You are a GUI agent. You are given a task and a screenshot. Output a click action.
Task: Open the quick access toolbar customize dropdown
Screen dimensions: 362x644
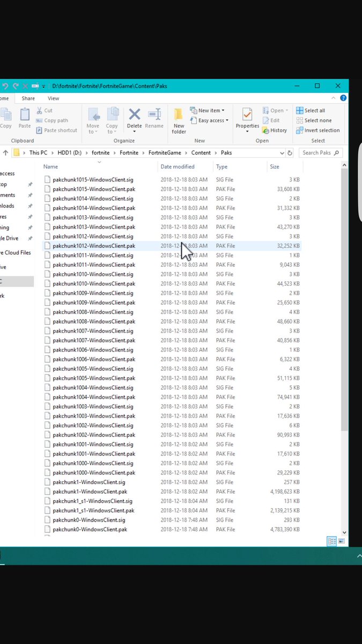click(43, 86)
